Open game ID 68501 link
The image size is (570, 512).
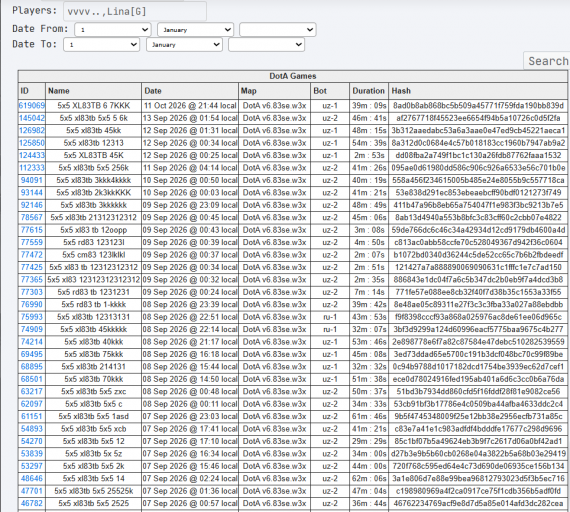tap(32, 379)
